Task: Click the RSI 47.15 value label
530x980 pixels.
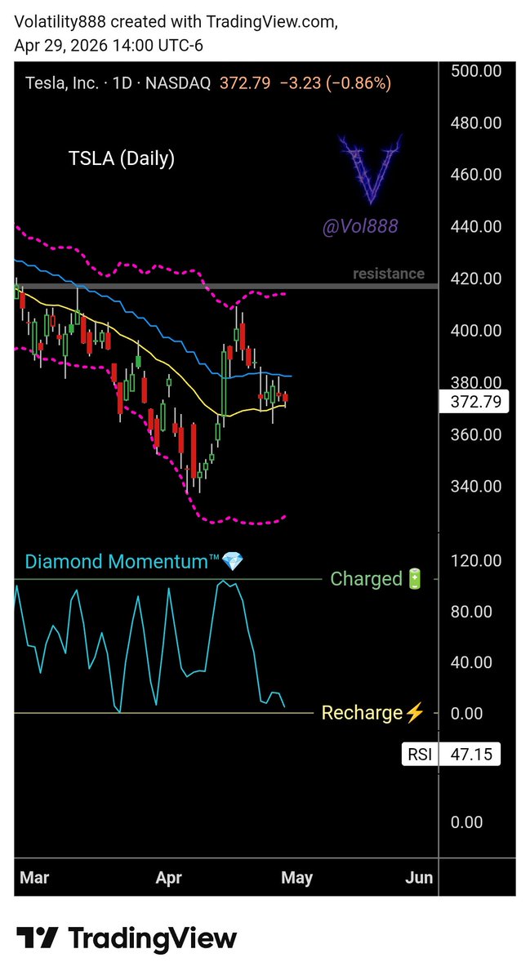Action: pyautogui.click(x=452, y=754)
